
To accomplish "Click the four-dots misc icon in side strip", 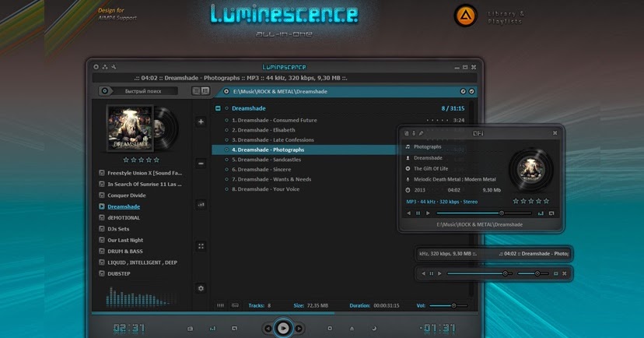I will pyautogui.click(x=201, y=246).
